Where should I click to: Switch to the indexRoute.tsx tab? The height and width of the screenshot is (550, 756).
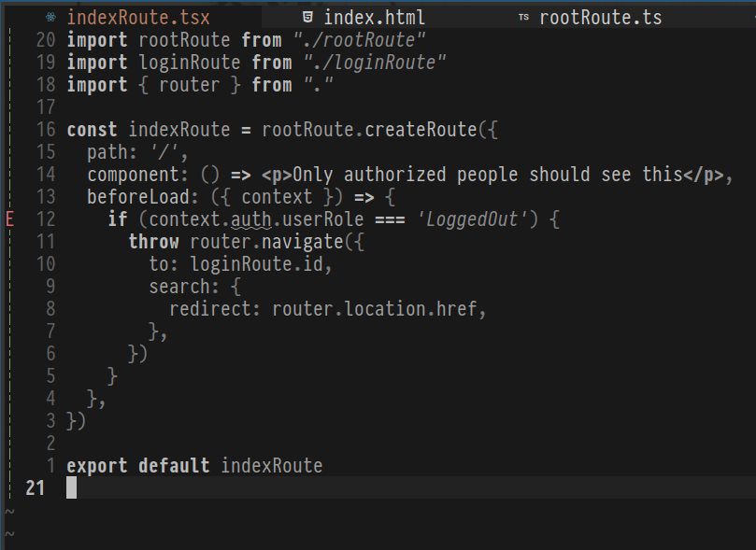pyautogui.click(x=138, y=18)
